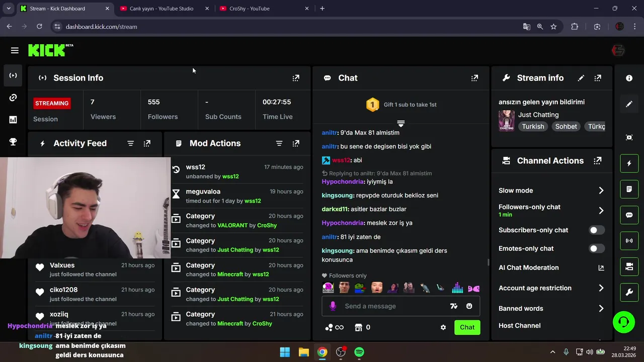Switch to CroShy YouTube tab
This screenshot has height=362, width=644.
pyautogui.click(x=264, y=9)
